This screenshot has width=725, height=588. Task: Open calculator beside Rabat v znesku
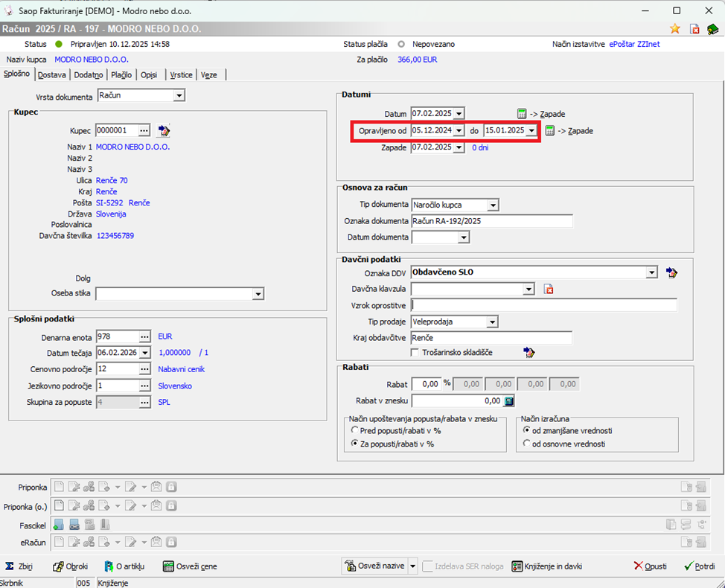508,400
